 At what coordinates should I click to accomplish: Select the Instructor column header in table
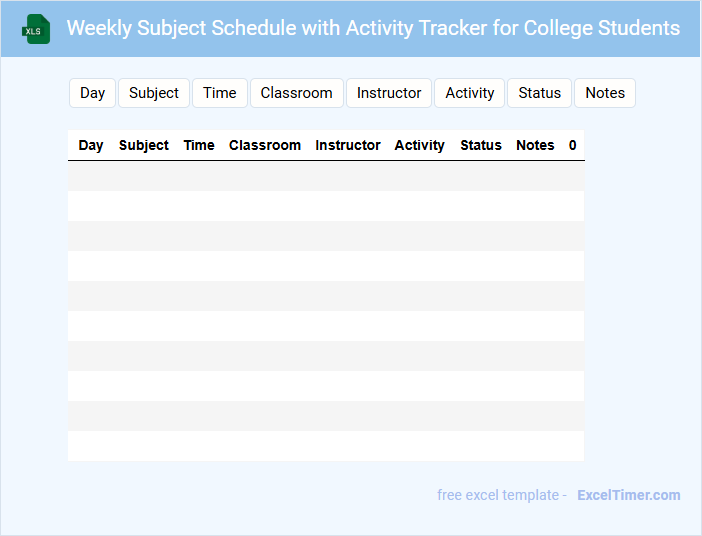(348, 145)
